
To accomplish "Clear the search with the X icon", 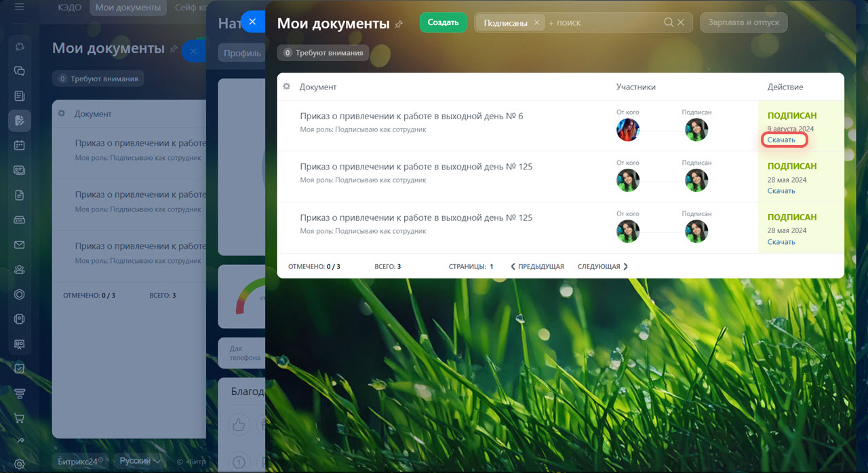I will click(x=681, y=22).
